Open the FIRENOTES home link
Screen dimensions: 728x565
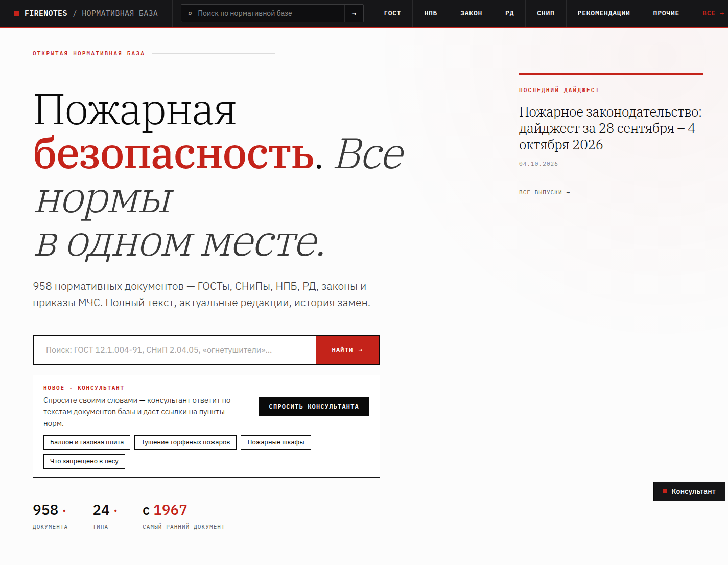pyautogui.click(x=46, y=13)
